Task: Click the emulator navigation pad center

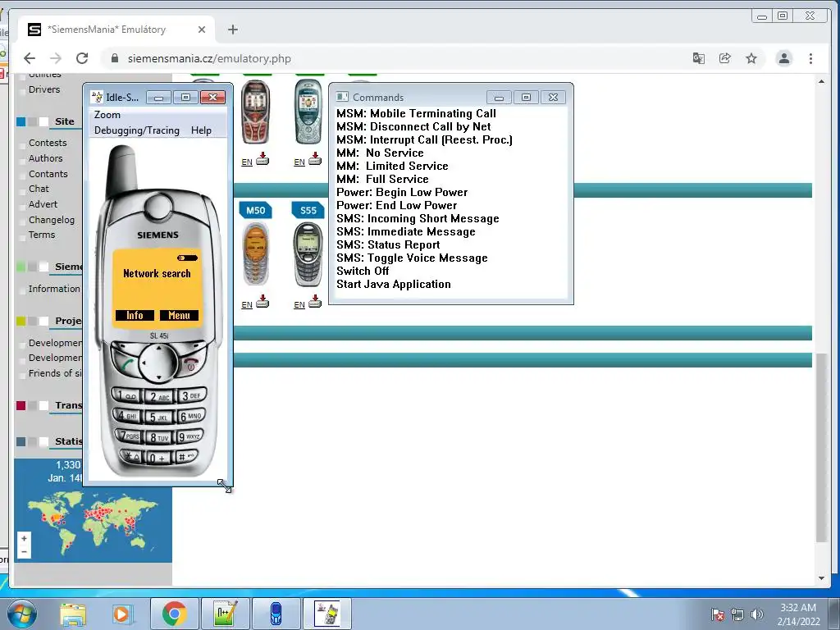Action: click(x=158, y=363)
